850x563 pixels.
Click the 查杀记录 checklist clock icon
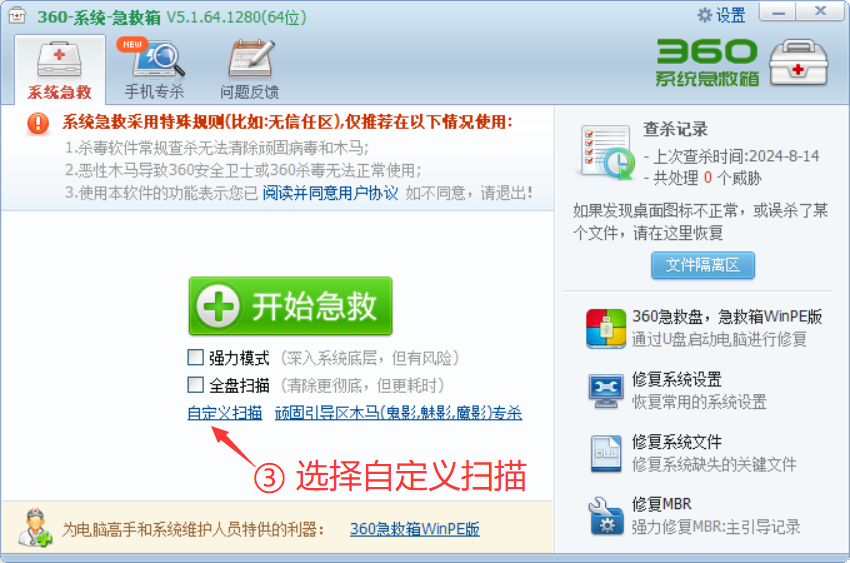coord(607,152)
